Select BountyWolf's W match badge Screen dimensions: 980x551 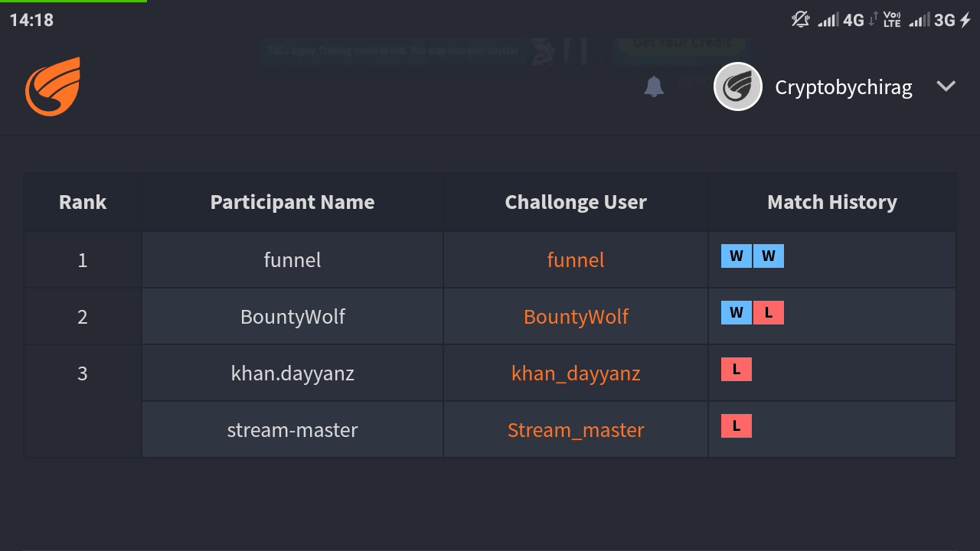(x=737, y=313)
